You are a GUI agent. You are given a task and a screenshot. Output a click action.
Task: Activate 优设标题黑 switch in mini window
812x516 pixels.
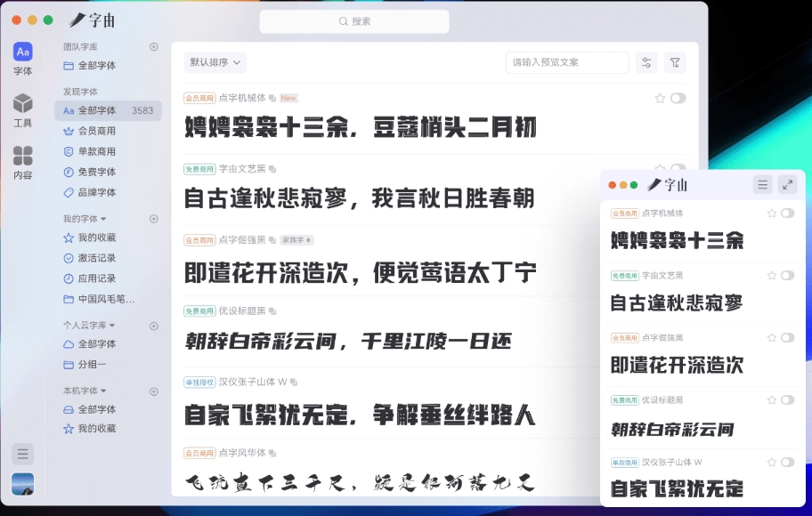coord(788,399)
